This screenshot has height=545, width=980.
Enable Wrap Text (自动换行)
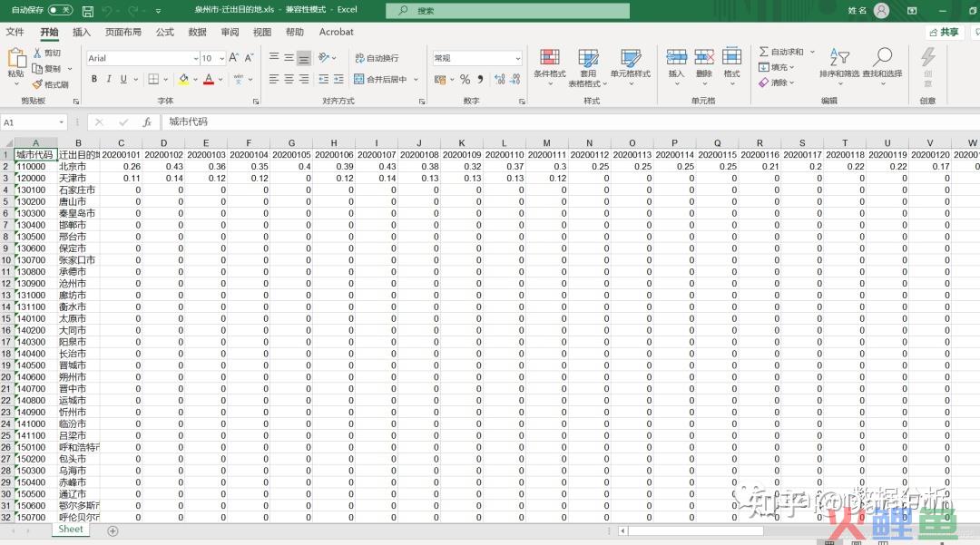tap(377, 58)
